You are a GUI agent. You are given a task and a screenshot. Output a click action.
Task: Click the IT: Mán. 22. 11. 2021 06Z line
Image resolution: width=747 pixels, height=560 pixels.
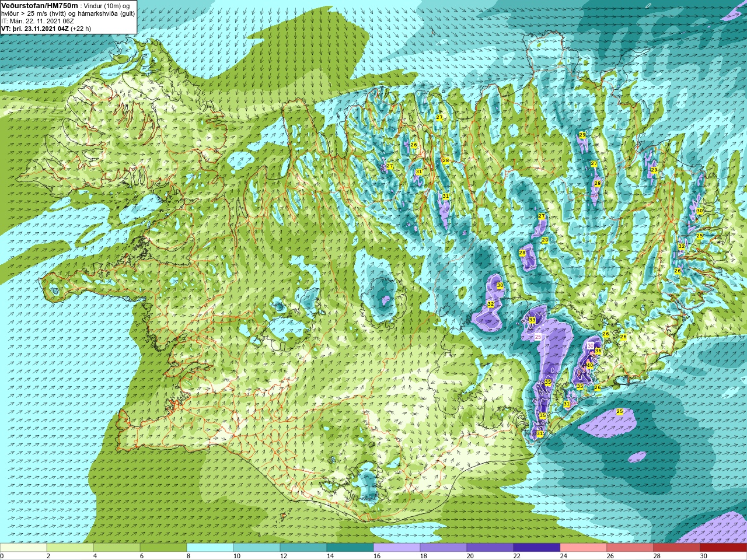coord(37,21)
